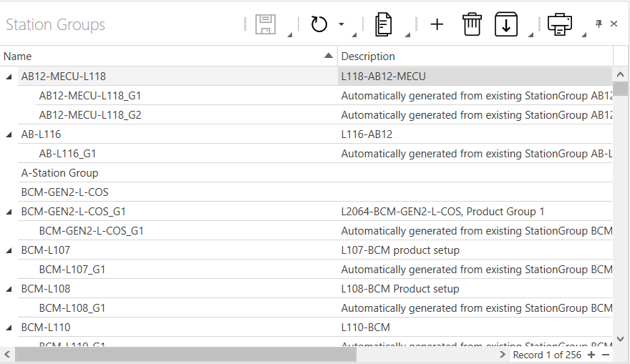Sort by the Description column header
Image resolution: width=630 pixels, height=364 pixels.
tap(475, 56)
